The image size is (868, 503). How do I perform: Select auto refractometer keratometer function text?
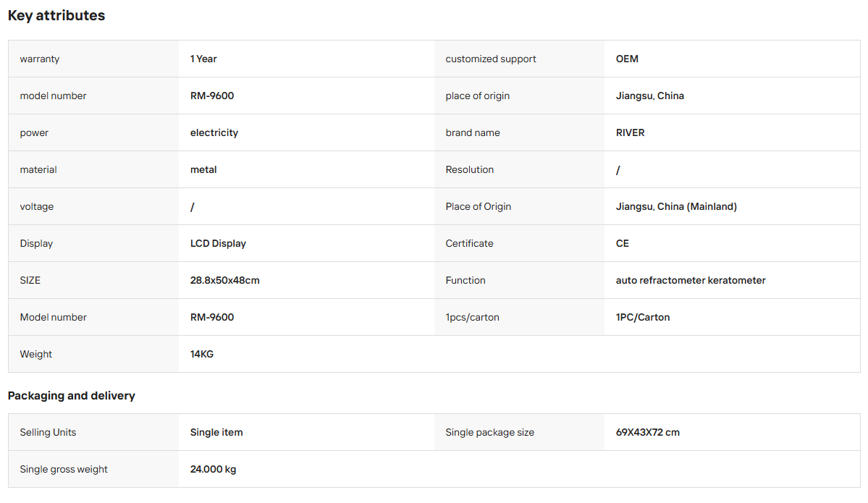(691, 281)
